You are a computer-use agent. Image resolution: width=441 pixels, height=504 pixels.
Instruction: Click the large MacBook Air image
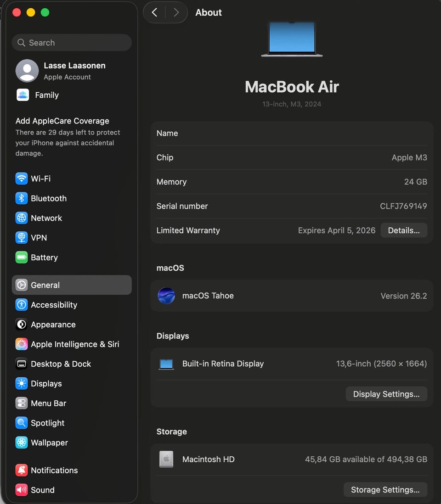(x=292, y=39)
